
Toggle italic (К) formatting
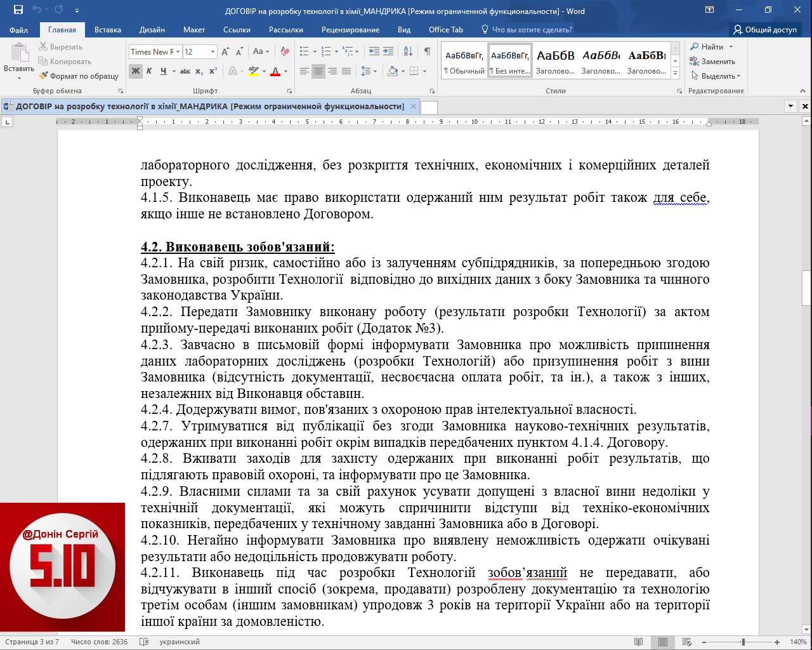click(149, 71)
